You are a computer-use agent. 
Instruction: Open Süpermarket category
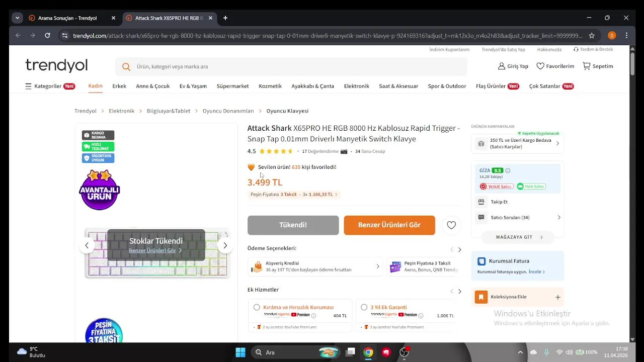coord(232,86)
